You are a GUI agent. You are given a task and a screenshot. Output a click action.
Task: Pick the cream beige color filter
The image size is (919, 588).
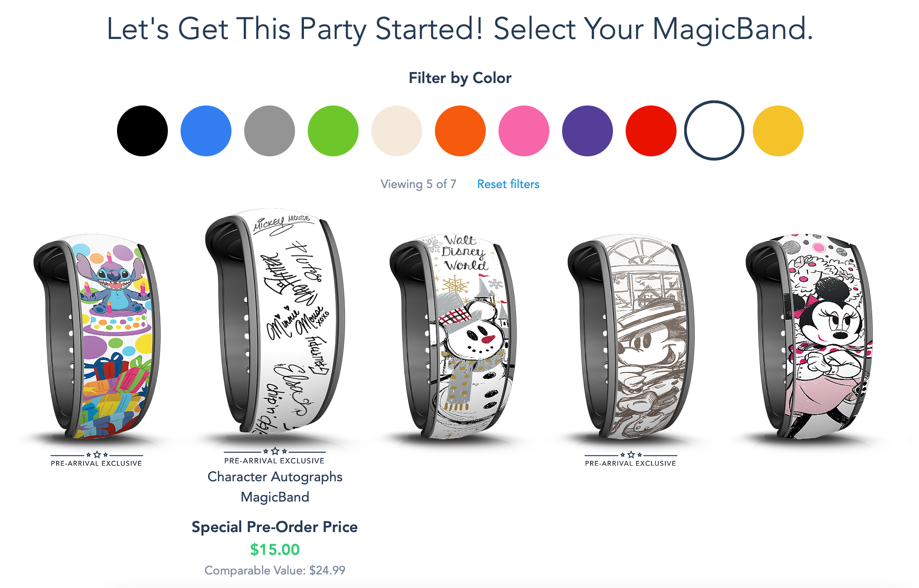pos(397,131)
